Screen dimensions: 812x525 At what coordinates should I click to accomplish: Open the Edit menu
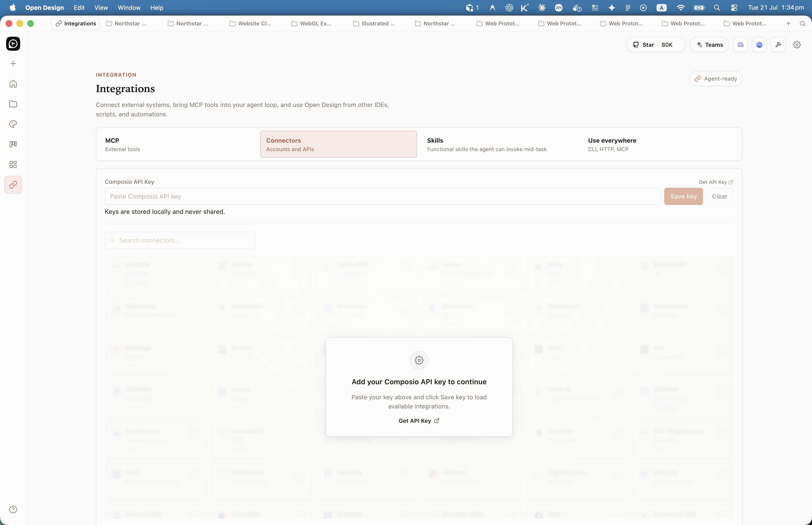pos(79,8)
